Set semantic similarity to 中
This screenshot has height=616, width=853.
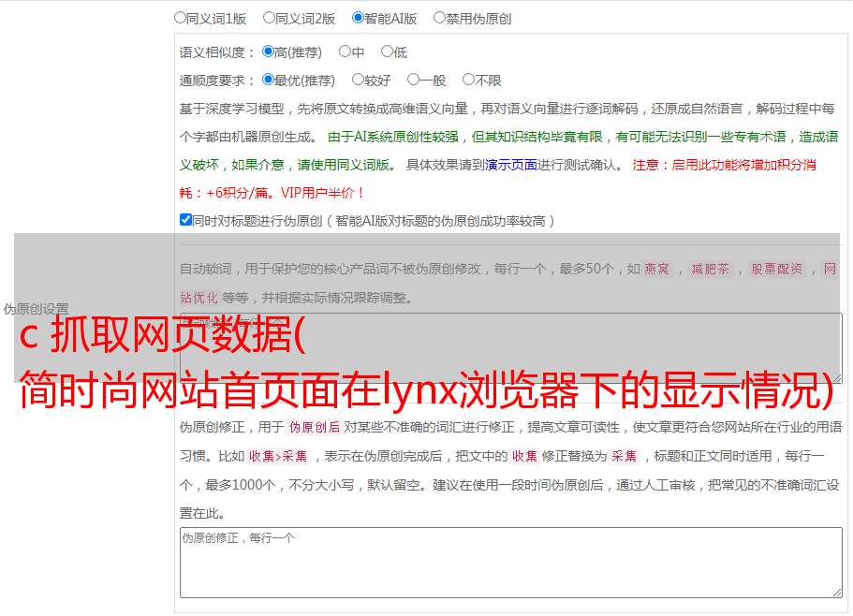(x=345, y=51)
